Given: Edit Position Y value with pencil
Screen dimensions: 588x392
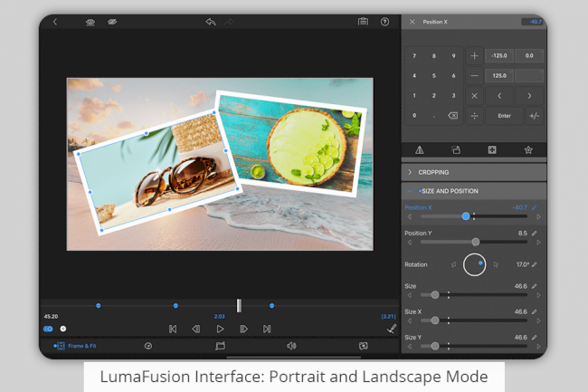Looking at the screenshot, I should coord(535,233).
